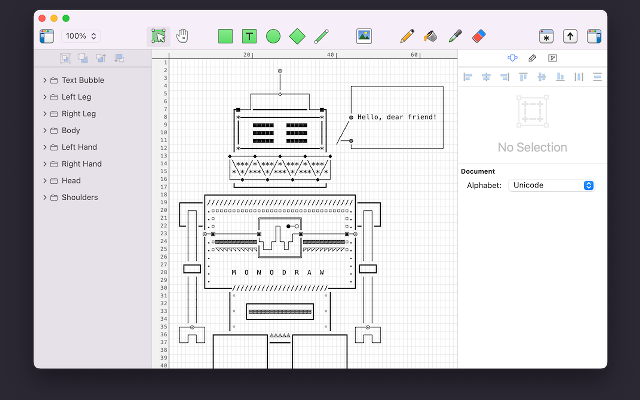
Task: Switch to the ruler inspector tab
Action: 532,58
